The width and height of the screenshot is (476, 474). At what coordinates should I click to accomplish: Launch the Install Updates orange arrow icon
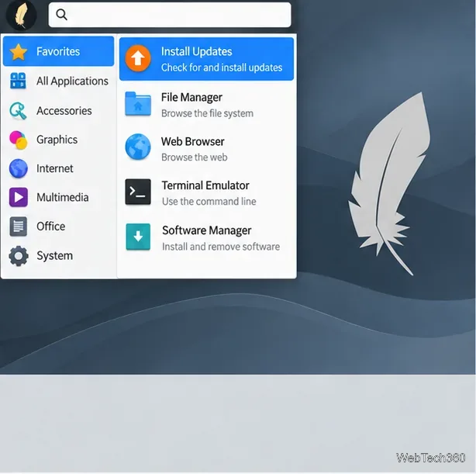138,58
